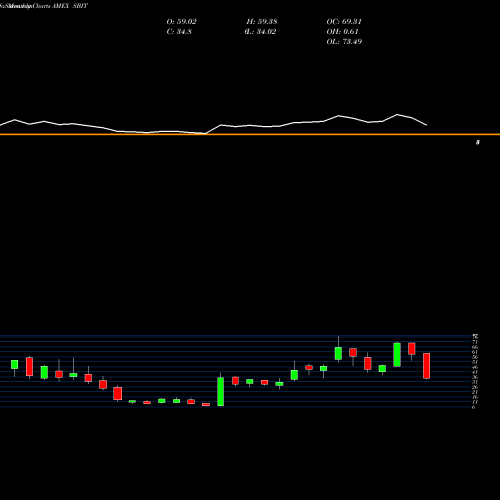Click the tall green candle near right end
Image resolution: width=500 pixels, height=500 pixels.
coord(397,354)
